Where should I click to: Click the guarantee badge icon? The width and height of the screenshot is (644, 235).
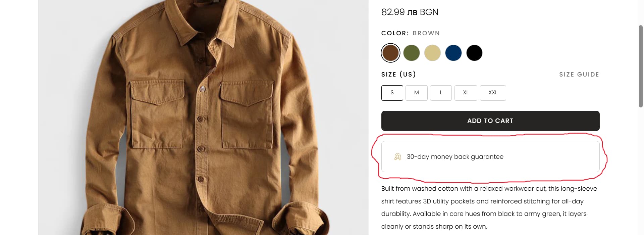coord(398,157)
